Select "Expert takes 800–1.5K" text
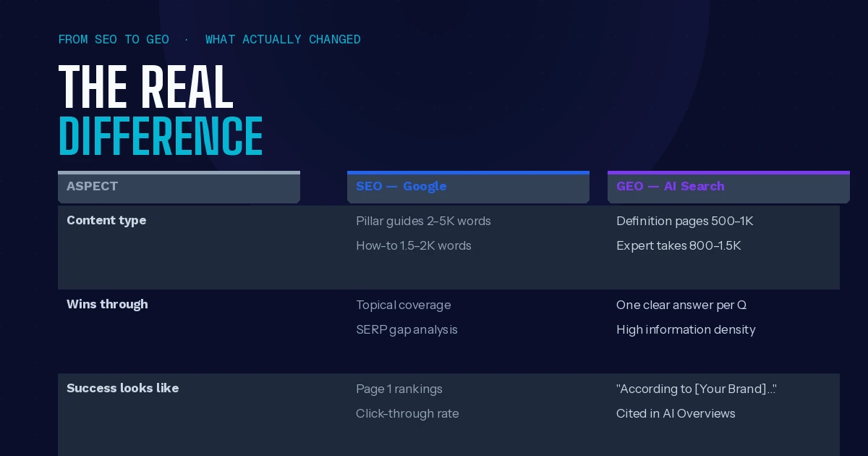 678,246
